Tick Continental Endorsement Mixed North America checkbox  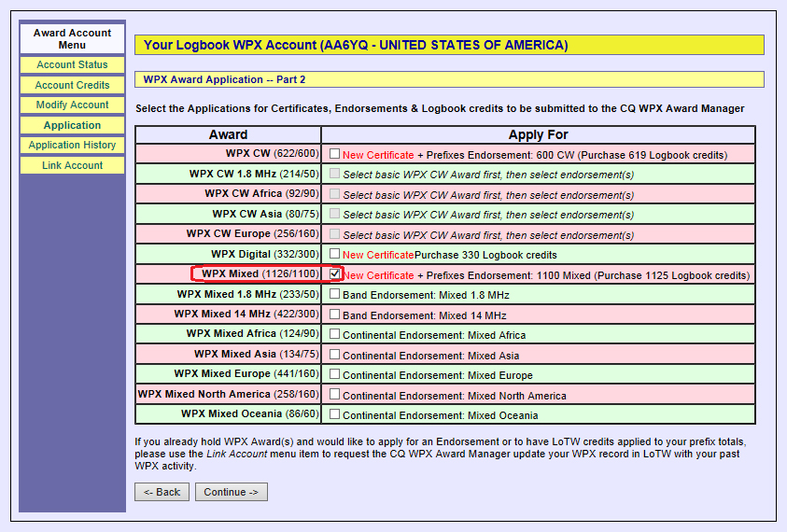334,395
